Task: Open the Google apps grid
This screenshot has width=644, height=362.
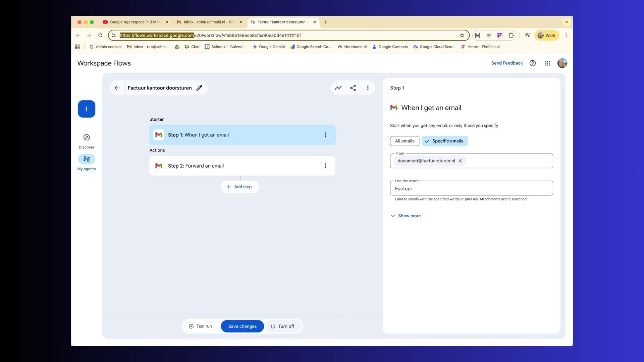Action: coord(547,63)
